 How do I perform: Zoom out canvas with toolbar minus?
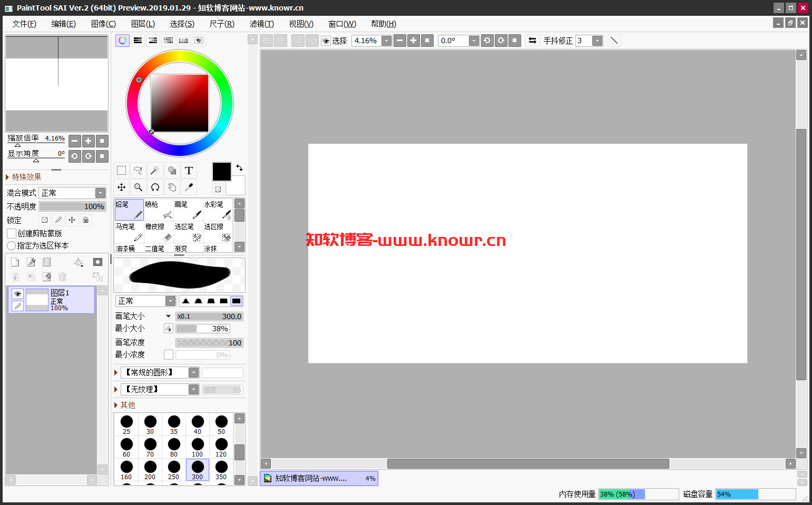coord(400,41)
